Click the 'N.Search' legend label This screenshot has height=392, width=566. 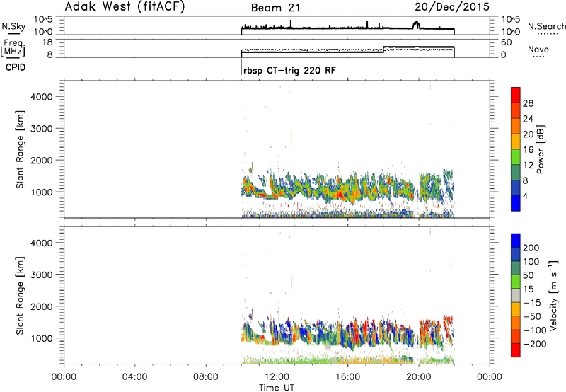pos(546,26)
